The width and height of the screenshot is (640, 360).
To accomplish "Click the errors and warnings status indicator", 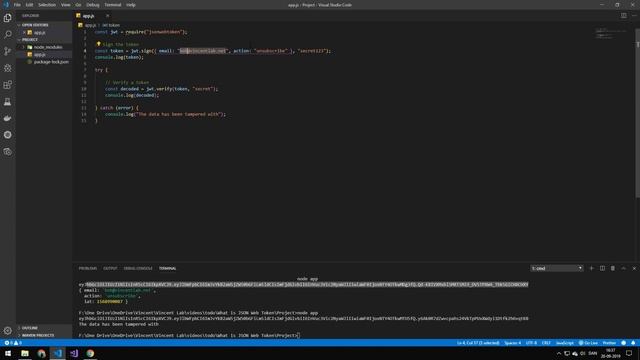I will [12, 343].
